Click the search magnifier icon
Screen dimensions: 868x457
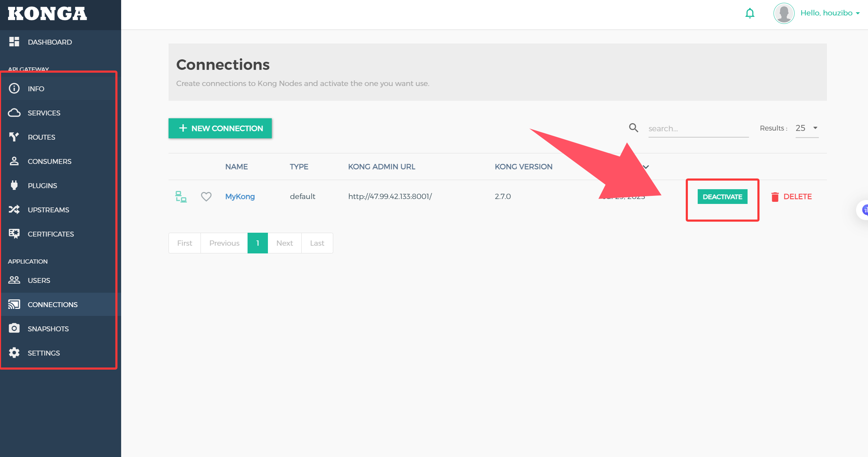coord(633,128)
